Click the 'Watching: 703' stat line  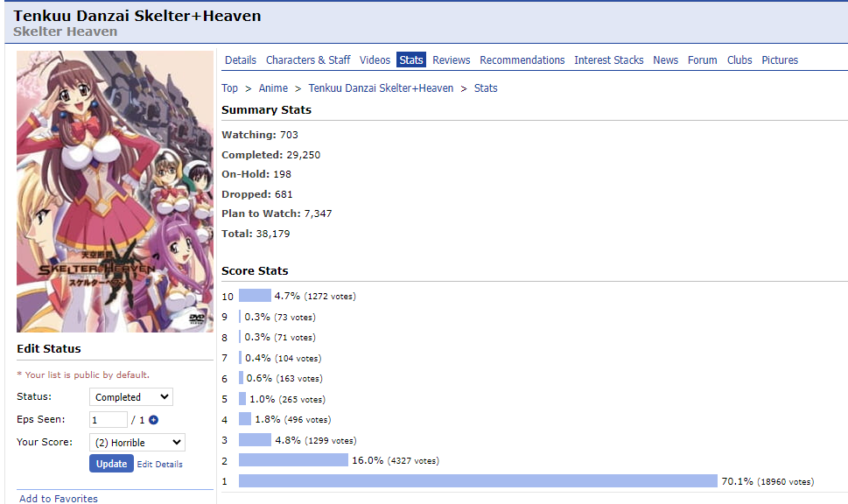[260, 135]
